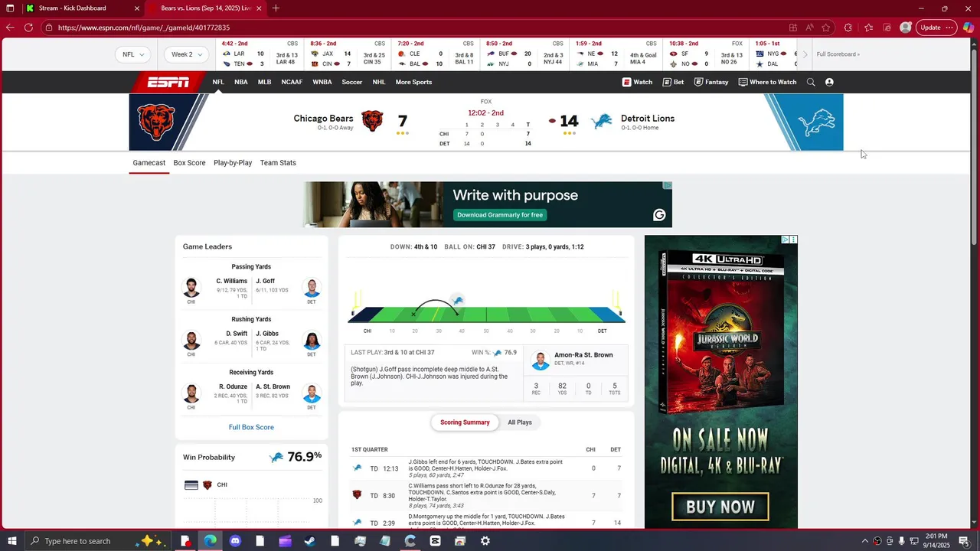Viewport: 980px width, 551px height.
Task: Click the large Lions logo on right banner
Action: click(x=815, y=122)
